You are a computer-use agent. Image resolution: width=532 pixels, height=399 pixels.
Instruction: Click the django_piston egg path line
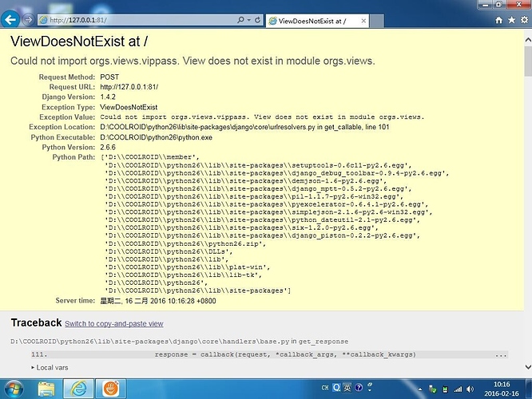pyautogui.click(x=262, y=235)
